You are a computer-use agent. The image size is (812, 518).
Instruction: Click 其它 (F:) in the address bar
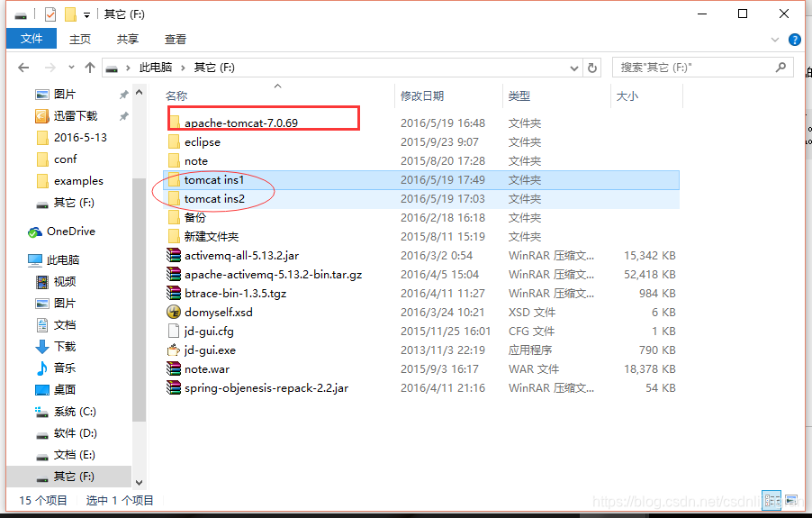point(214,68)
